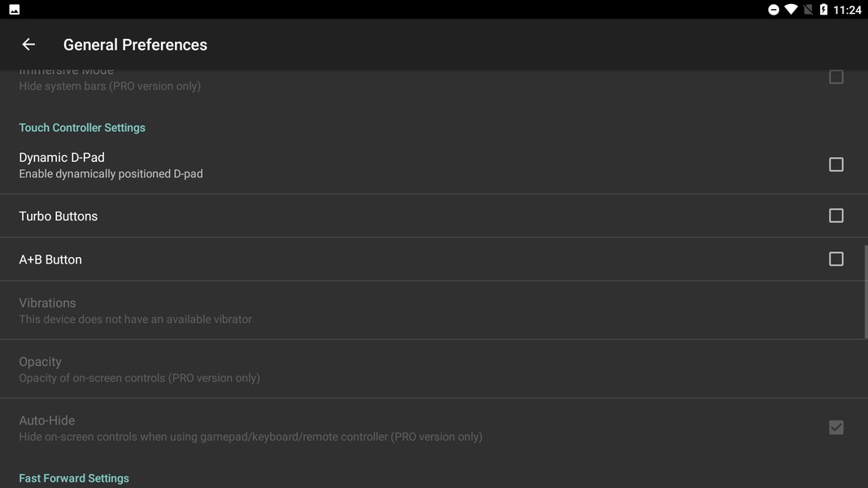
Task: Toggle the A+B Button checkbox
Action: (835, 259)
